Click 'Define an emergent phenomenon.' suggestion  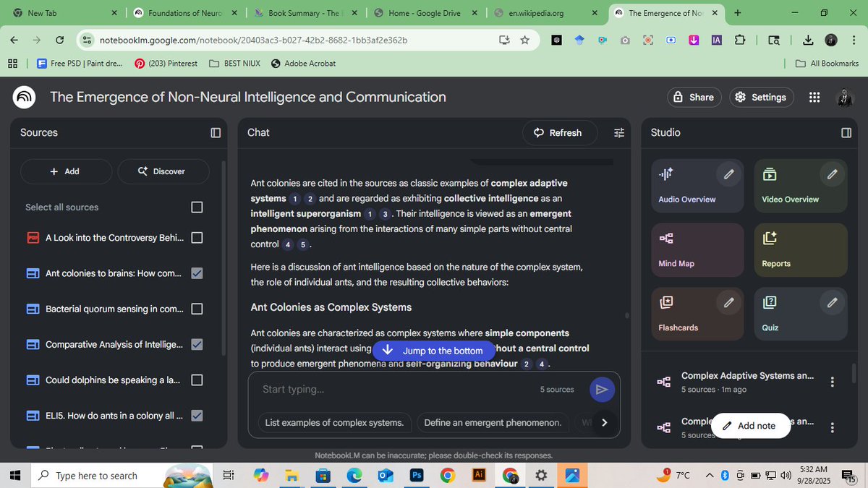493,423
